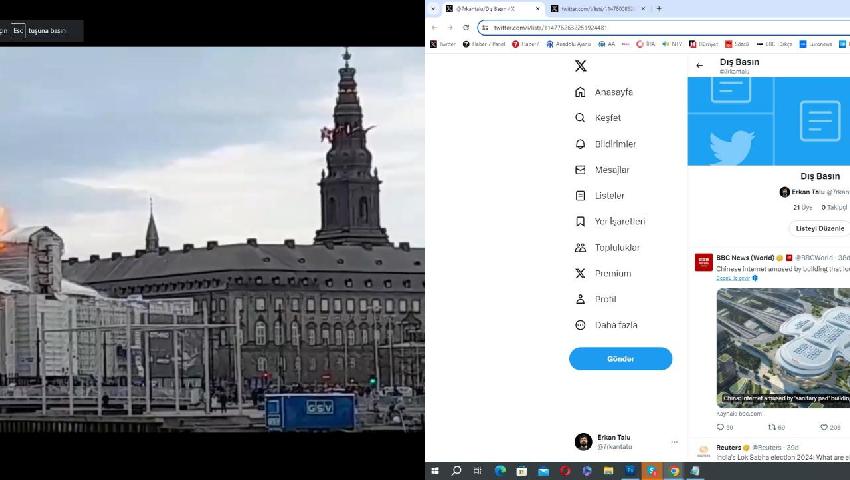Click the Listeyi Düzenle button
The image size is (850, 480).
pyautogui.click(x=819, y=228)
